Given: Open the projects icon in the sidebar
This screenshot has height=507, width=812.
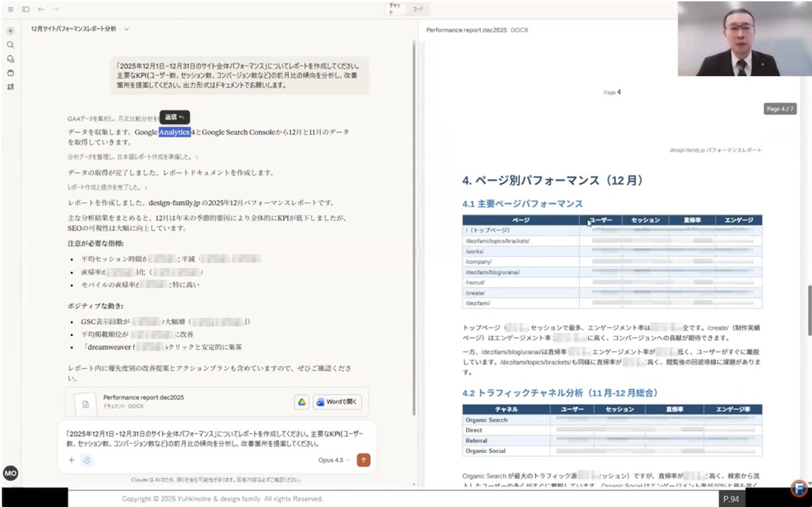Looking at the screenshot, I should coord(10,72).
